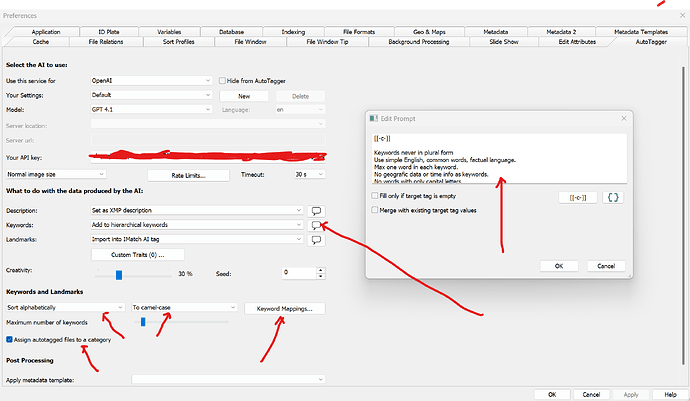690x401 pixels.
Task: Enable Fill only if target tag is empty
Action: coord(374,196)
